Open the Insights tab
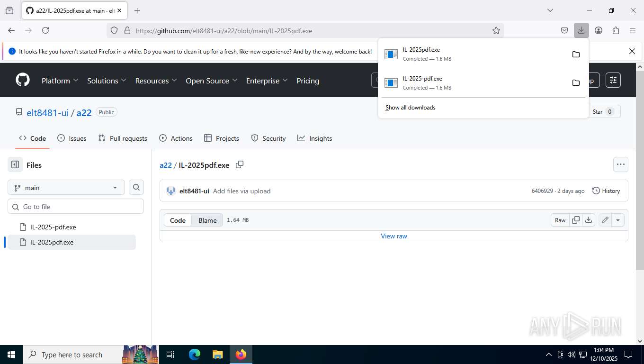644x364 pixels. pos(314,138)
